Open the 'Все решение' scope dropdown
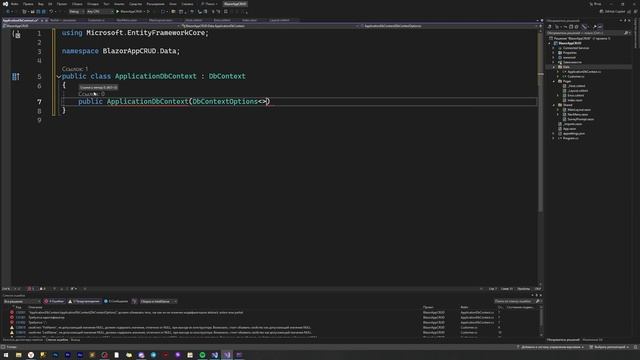The width and height of the screenshot is (640, 360). tap(21, 301)
